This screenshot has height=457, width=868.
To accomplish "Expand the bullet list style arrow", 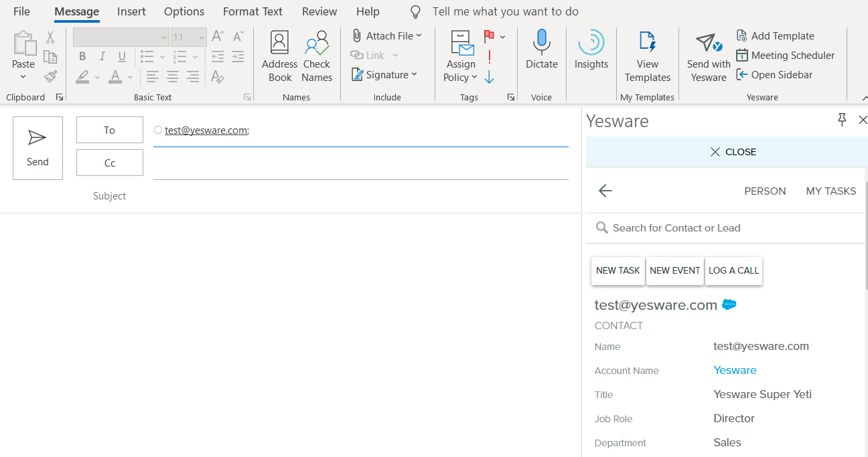I will [162, 57].
